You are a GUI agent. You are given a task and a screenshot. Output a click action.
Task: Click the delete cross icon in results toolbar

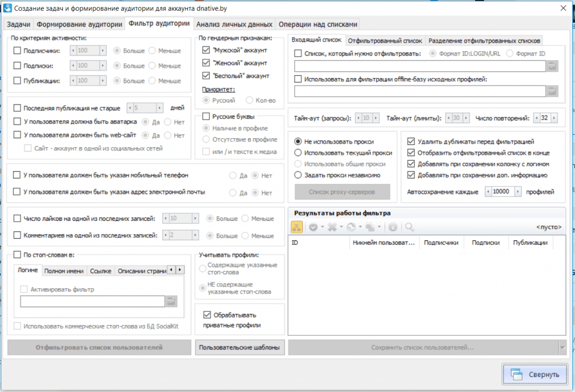pos(331,227)
